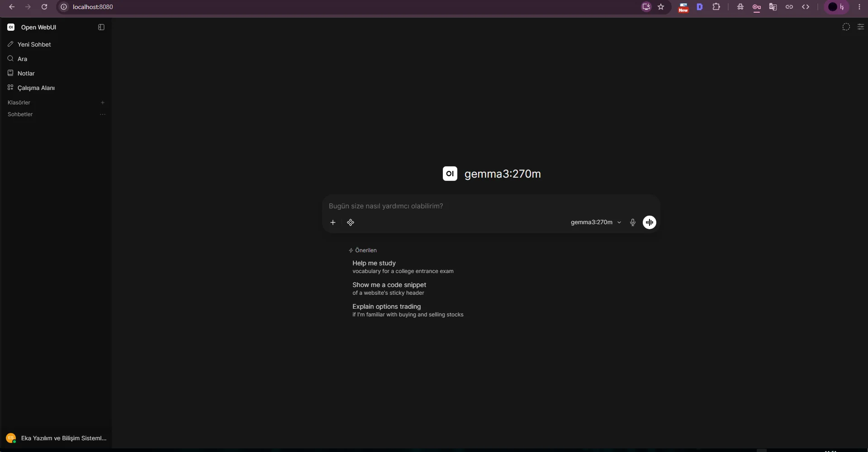868x452 pixels.
Task: Click the gemma3:270m model logo above input
Action: pyautogui.click(x=450, y=174)
